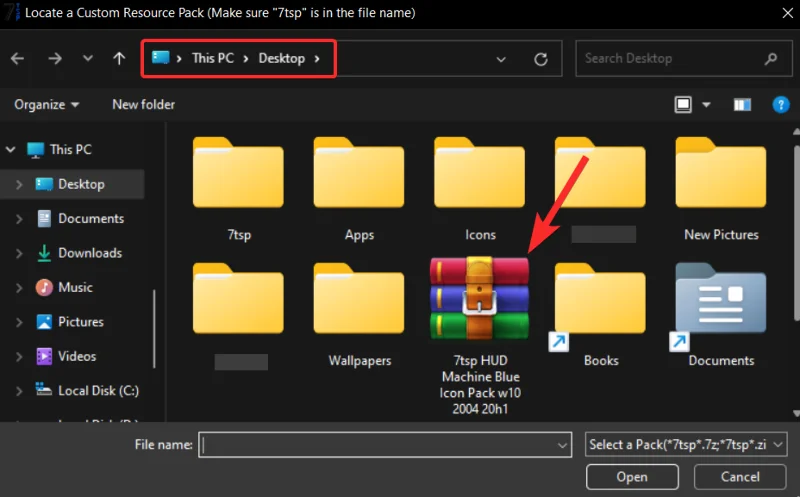Expand Desktop in the navigation tree

(19, 184)
